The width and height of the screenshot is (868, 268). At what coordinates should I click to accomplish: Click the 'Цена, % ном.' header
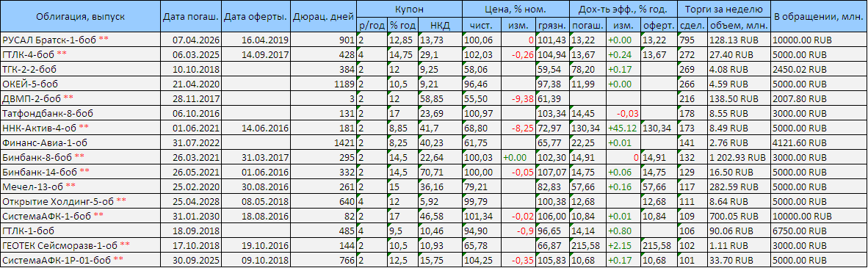(x=516, y=10)
